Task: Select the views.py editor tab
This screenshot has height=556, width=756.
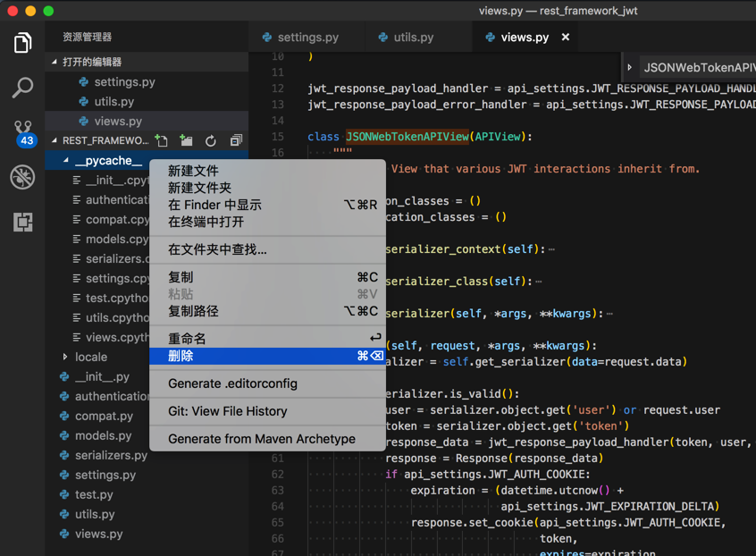Action: coord(525,38)
